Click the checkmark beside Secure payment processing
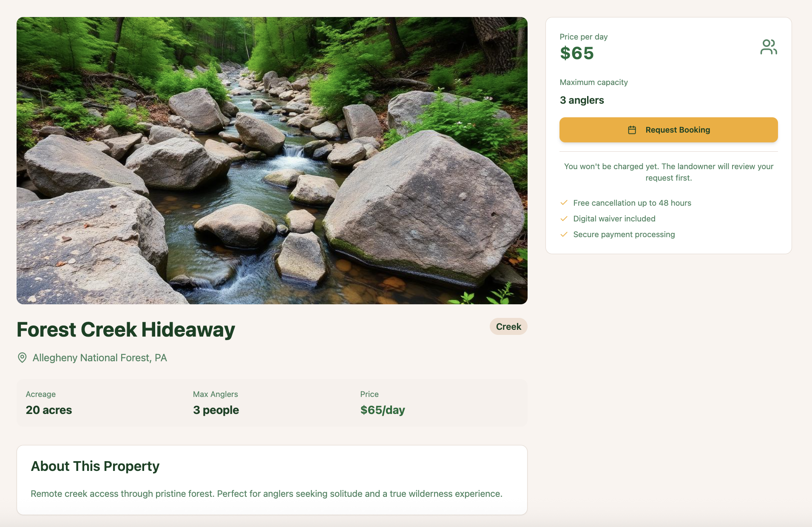 564,234
